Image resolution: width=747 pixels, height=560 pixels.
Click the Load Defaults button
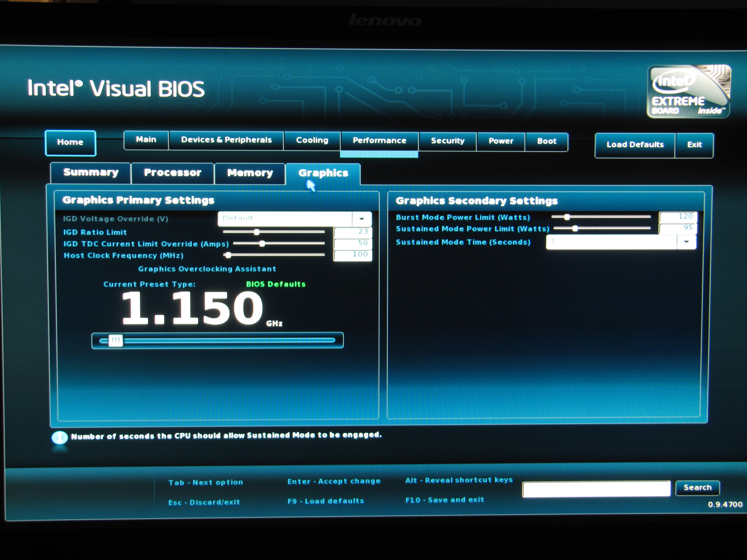pyautogui.click(x=635, y=145)
